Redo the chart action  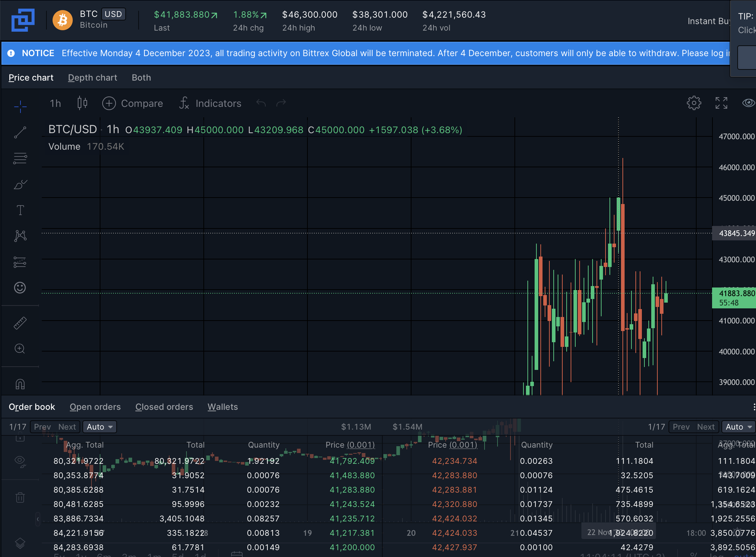click(x=281, y=103)
